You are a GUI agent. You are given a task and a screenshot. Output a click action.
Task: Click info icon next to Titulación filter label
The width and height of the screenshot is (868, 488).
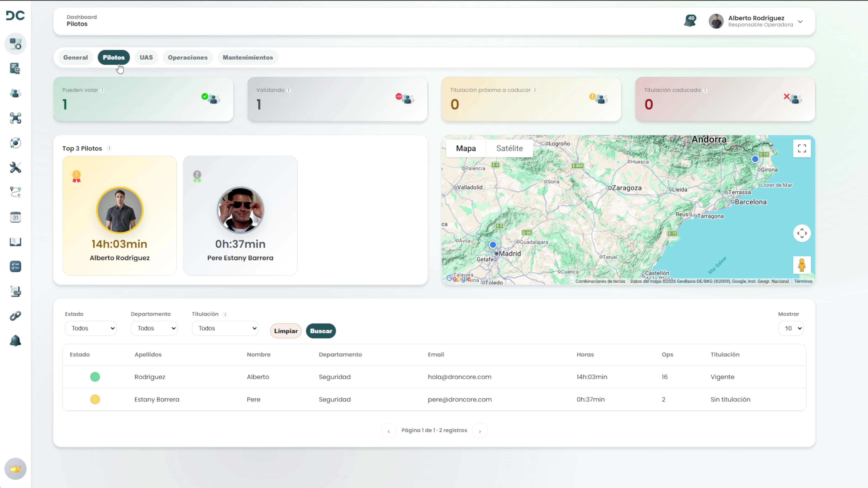(x=225, y=314)
